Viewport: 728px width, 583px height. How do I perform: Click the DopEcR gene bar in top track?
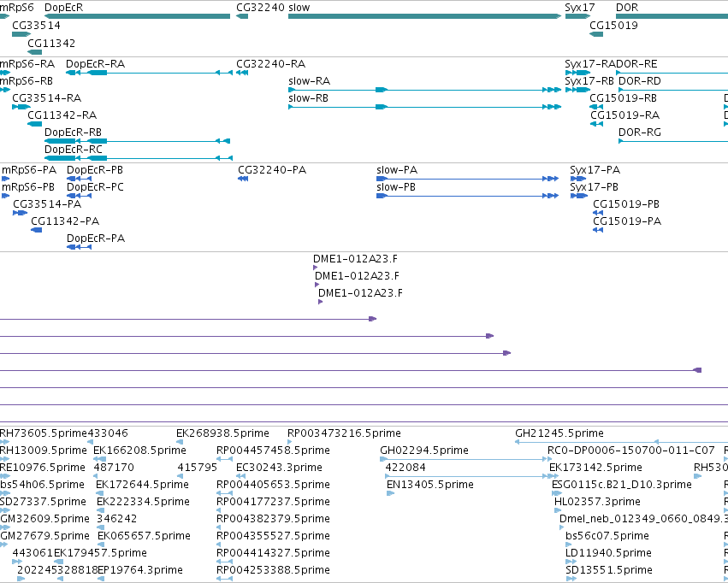click(x=137, y=16)
